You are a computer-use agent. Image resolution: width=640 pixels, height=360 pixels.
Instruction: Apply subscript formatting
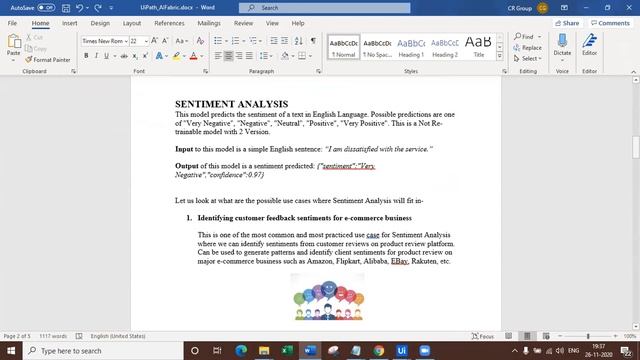pyautogui.click(x=135, y=56)
